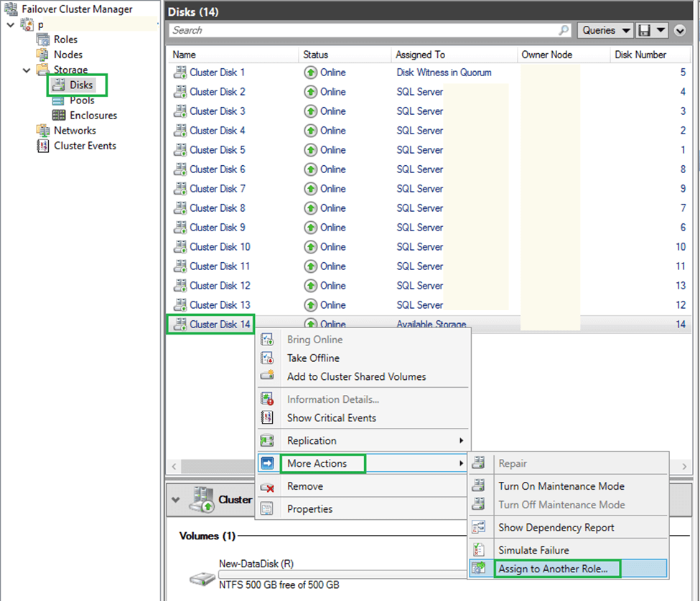This screenshot has height=601, width=700.
Task: Click in the Search field
Action: [x=364, y=30]
